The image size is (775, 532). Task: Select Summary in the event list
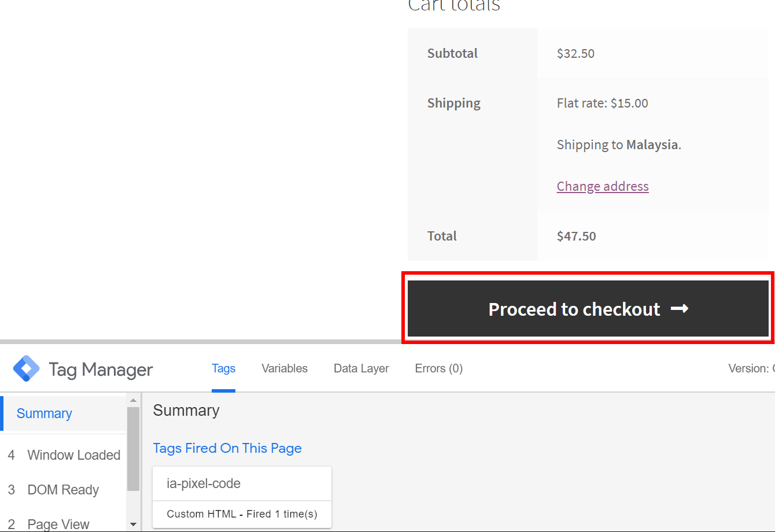(x=45, y=413)
